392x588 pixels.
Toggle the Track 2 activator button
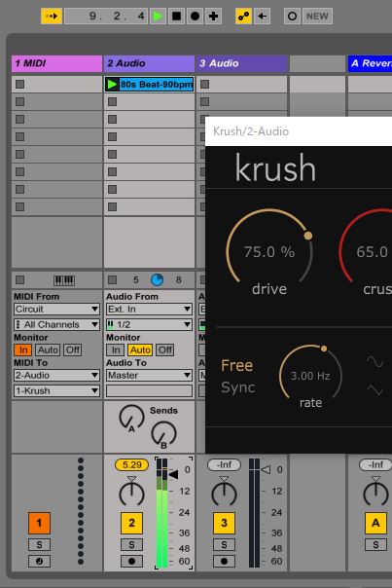pyautogui.click(x=131, y=523)
